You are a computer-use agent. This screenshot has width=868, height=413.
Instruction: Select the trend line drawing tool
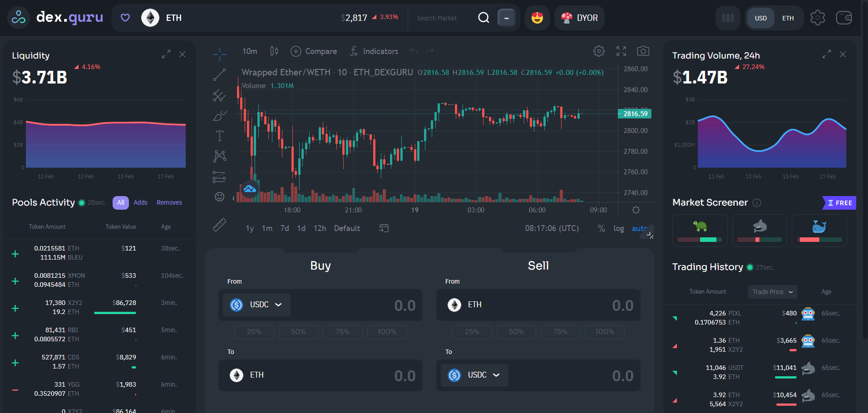[x=220, y=75]
